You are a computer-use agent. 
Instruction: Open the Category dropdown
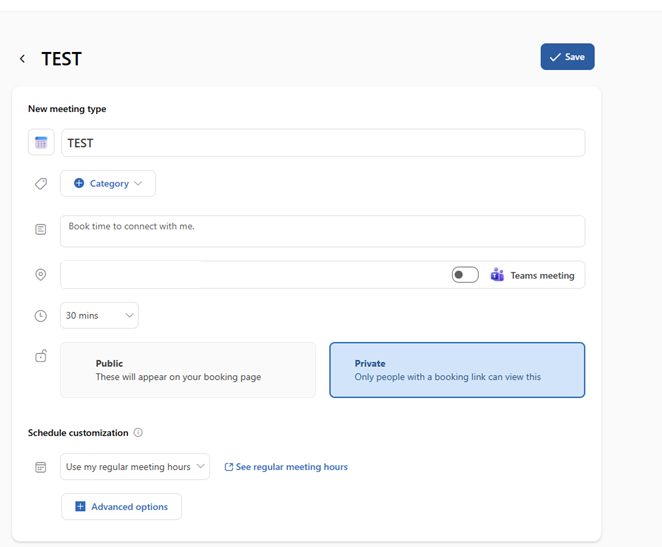pyautogui.click(x=108, y=184)
